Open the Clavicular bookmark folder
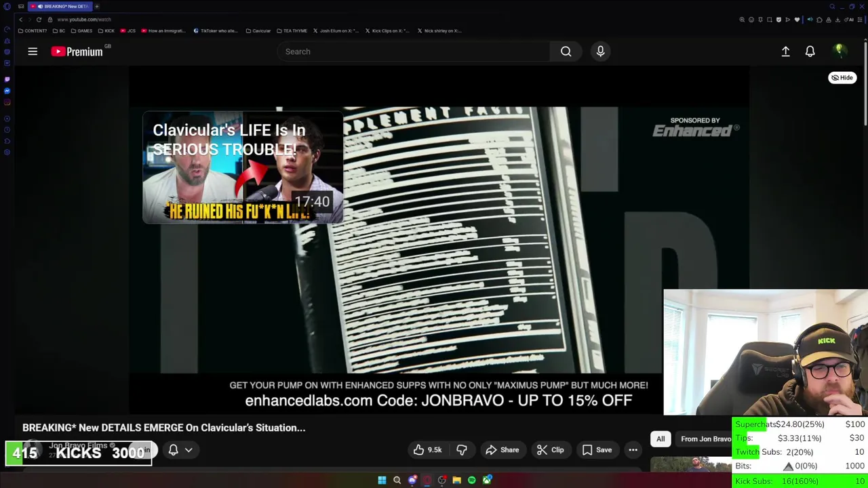 [x=258, y=30]
